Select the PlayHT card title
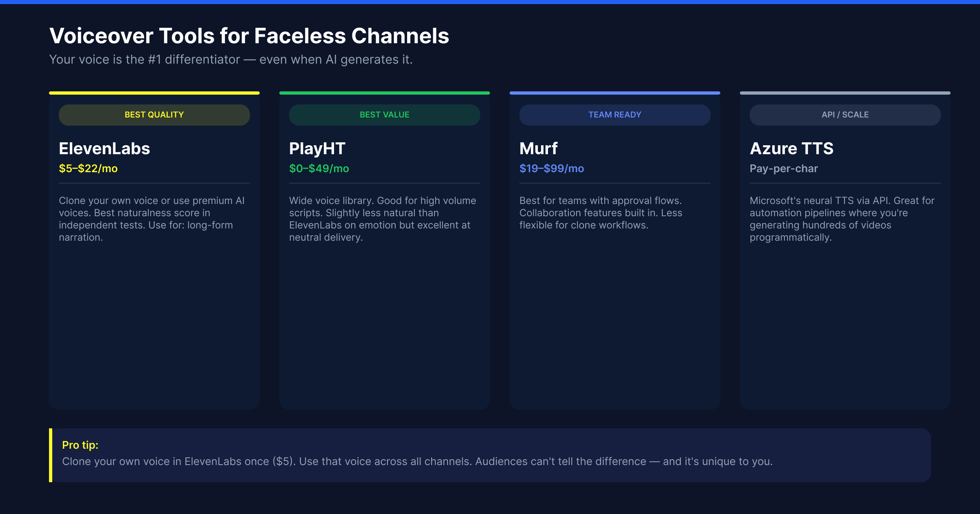Image resolution: width=980 pixels, height=514 pixels. 317,149
